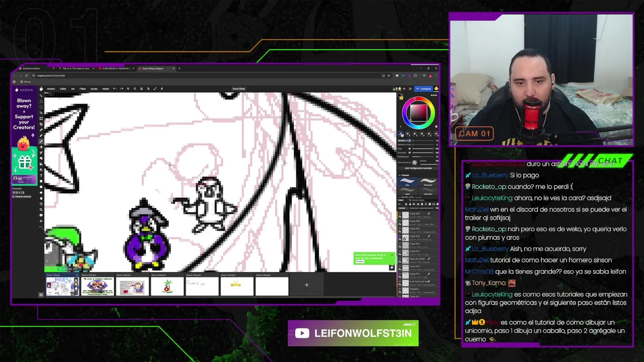Open the canvas chat bubble icon

[392, 267]
